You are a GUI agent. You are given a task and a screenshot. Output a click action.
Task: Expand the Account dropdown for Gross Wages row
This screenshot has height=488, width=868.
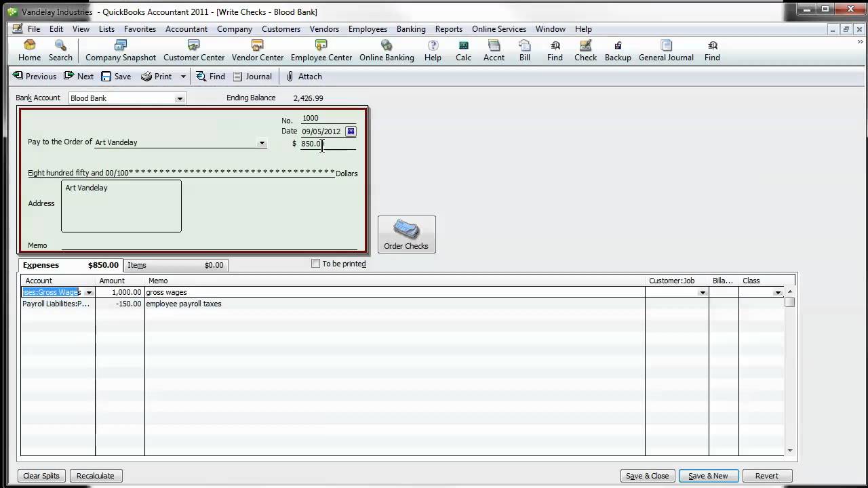89,293
